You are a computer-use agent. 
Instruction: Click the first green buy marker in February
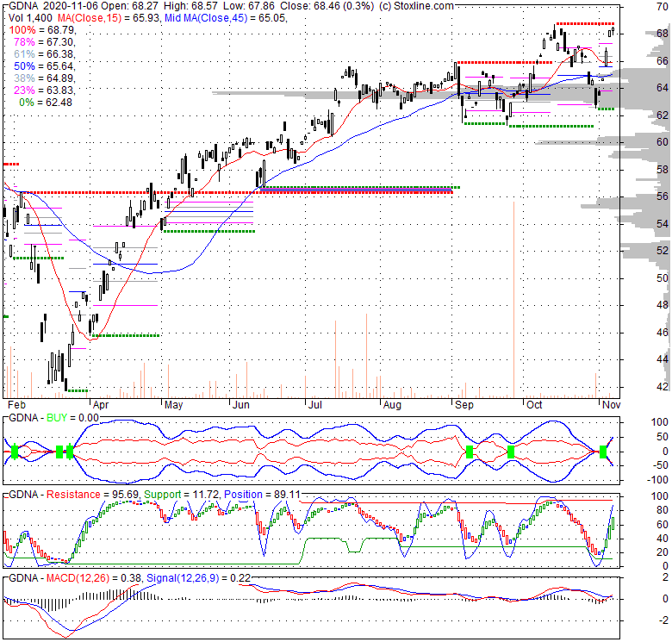pyautogui.click(x=15, y=452)
